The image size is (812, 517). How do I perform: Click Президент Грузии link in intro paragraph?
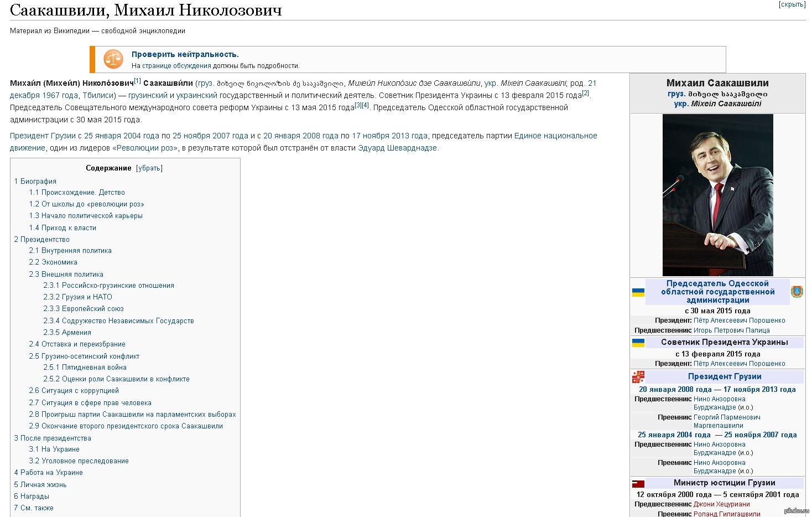tap(43, 136)
